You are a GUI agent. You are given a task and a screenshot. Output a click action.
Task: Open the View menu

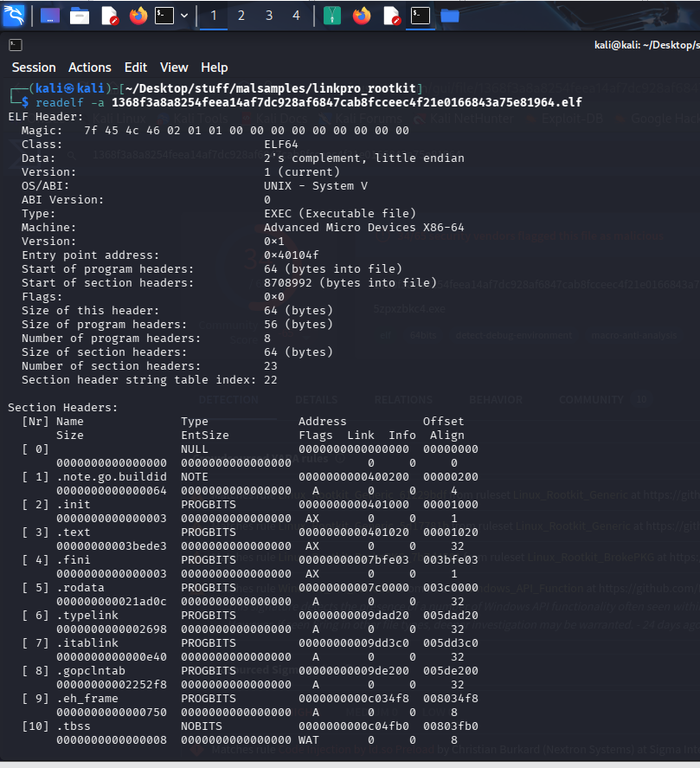coord(174,67)
